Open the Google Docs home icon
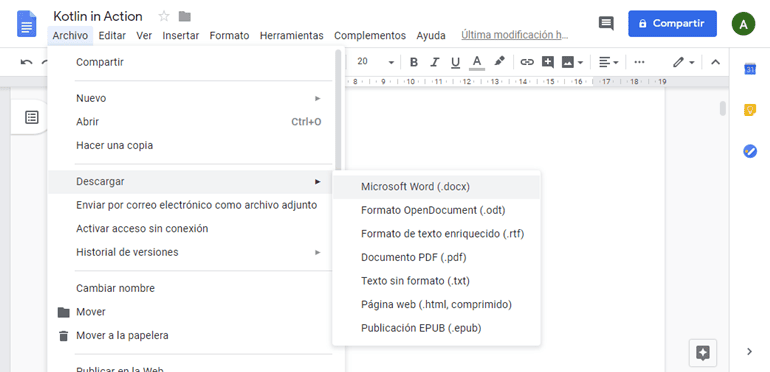770x372 pixels. (27, 24)
